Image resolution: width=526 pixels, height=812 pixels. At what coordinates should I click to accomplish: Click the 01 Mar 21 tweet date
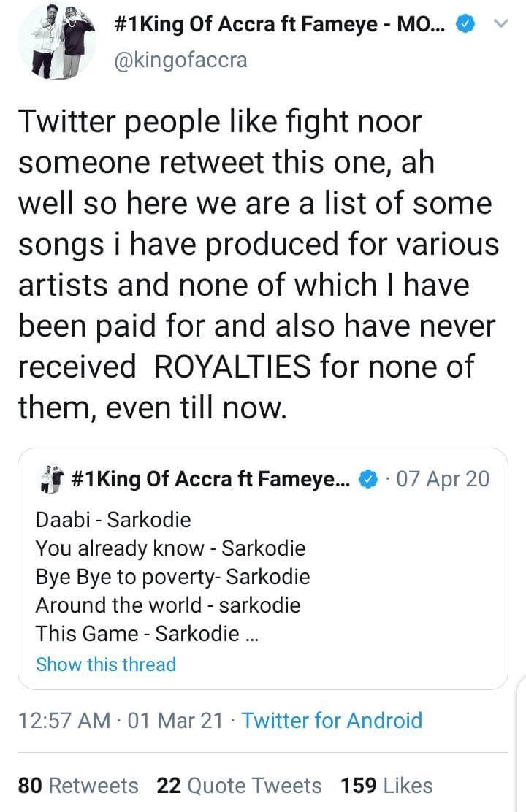175,721
